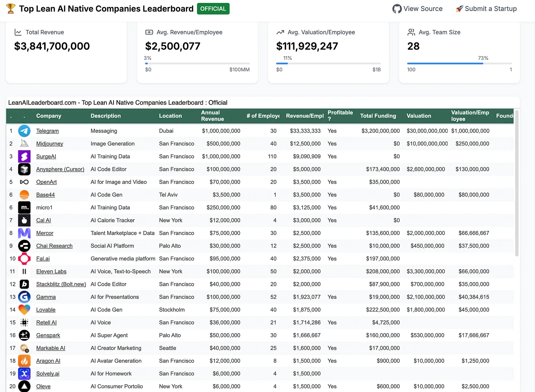Click the Solvely.ai blue logo
The image size is (535, 392).
(x=24, y=374)
